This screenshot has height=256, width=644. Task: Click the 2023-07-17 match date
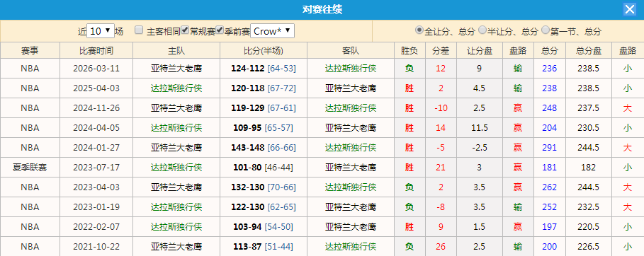(x=96, y=168)
